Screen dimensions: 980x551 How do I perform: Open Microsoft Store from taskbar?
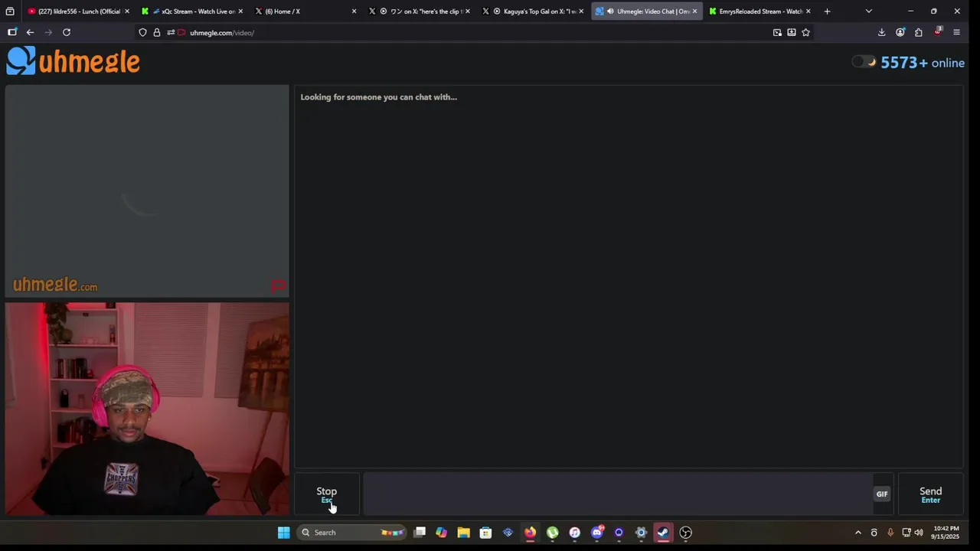coord(485,533)
